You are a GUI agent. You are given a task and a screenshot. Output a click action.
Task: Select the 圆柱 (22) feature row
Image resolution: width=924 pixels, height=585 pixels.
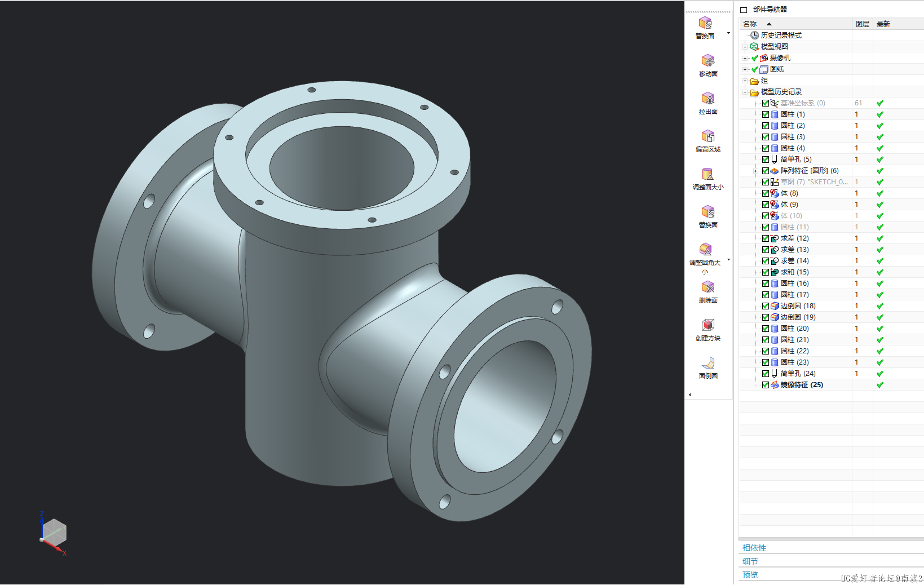(831, 351)
